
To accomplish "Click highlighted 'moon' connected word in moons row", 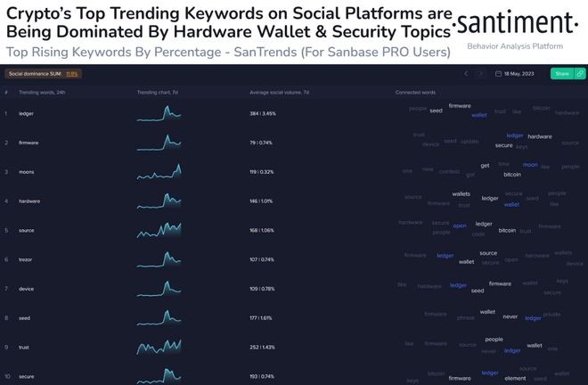I will point(530,165).
